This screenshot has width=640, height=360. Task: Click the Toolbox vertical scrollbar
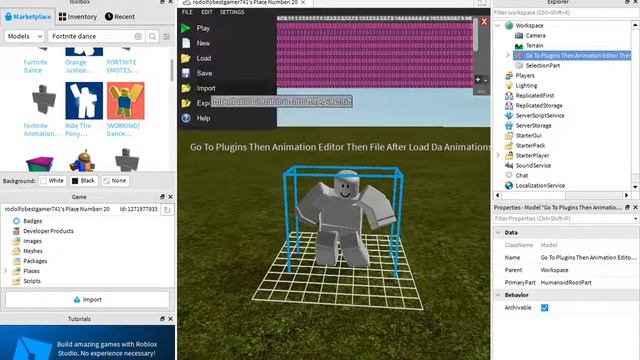pyautogui.click(x=172, y=70)
